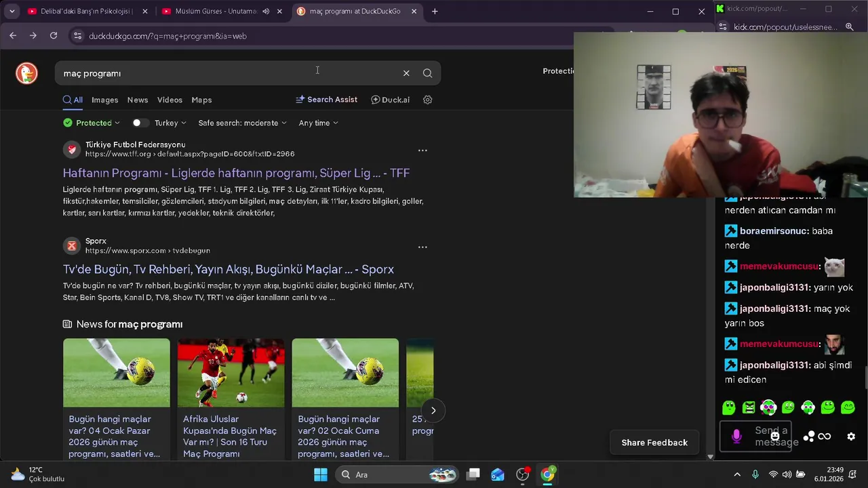Image resolution: width=868 pixels, height=488 pixels.
Task: Open Haftanın Programı TFF result link
Action: 236,173
